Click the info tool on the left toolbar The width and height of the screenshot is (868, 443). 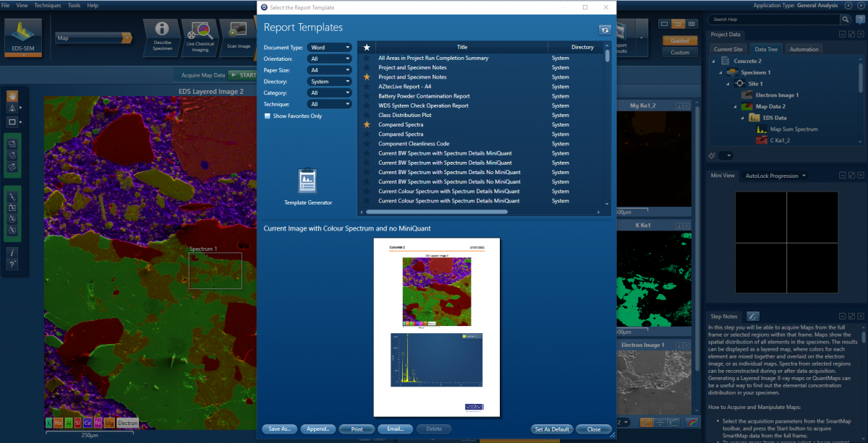tap(12, 252)
